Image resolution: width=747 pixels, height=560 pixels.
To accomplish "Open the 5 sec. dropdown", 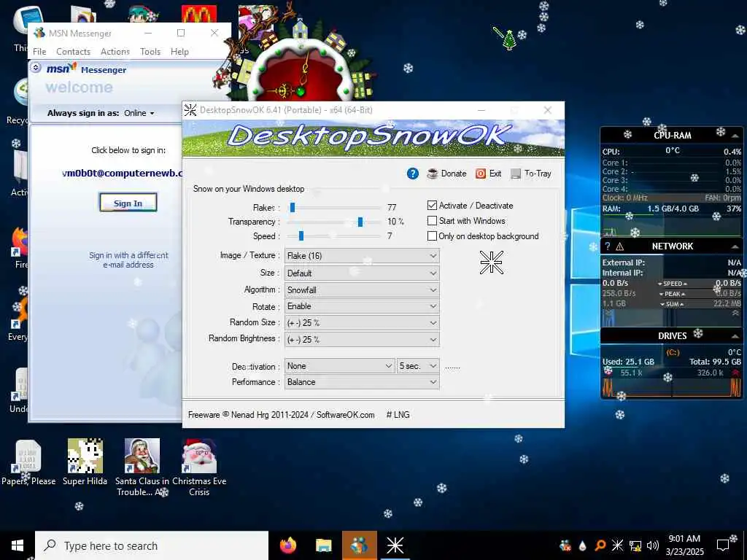I will pyautogui.click(x=418, y=366).
